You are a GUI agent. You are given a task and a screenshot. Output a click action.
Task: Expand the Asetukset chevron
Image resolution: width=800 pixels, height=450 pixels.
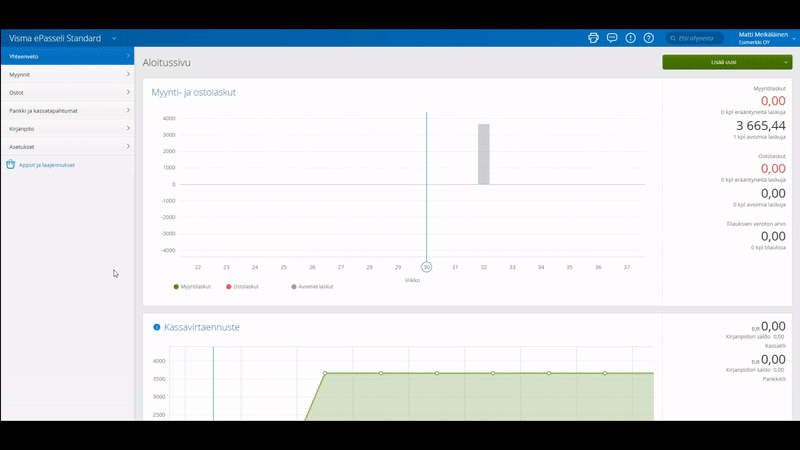(x=128, y=146)
